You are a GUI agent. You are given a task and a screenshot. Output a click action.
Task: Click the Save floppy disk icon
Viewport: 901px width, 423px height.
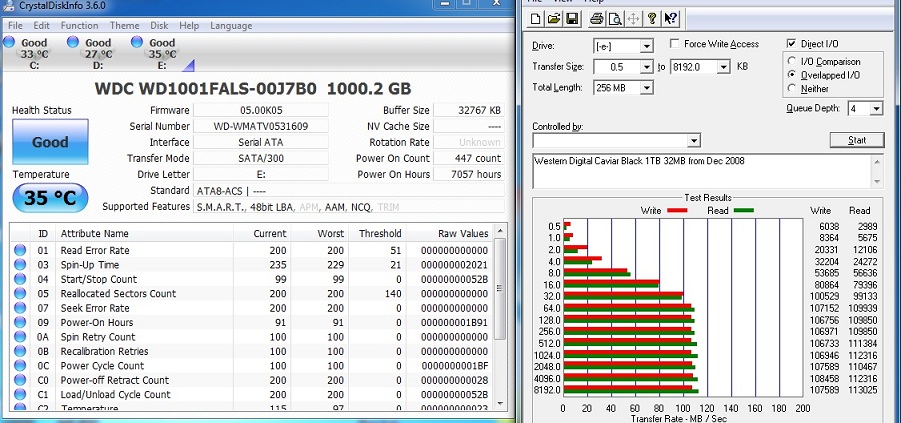point(571,19)
